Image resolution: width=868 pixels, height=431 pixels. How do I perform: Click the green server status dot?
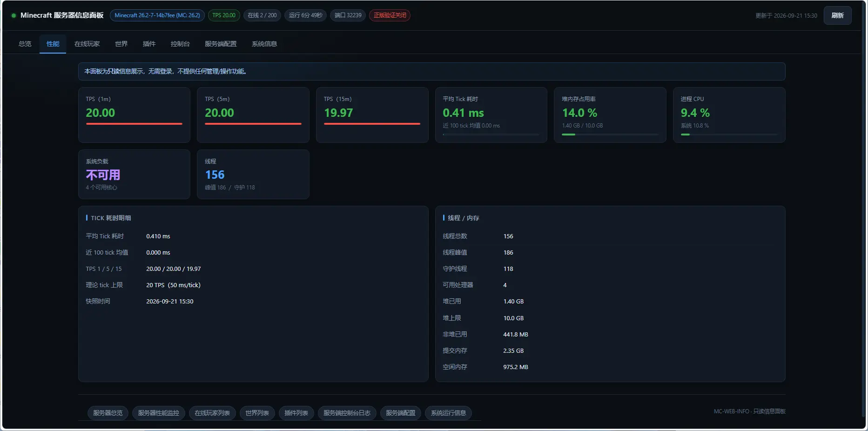[13, 15]
